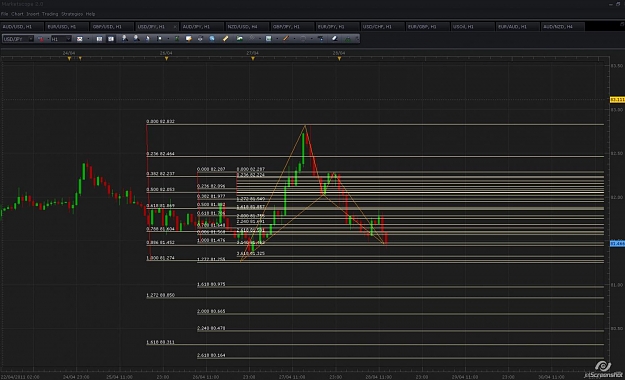The width and height of the screenshot is (625, 380).
Task: Select the cursor tool after the zoom icons
Action: click(x=148, y=39)
